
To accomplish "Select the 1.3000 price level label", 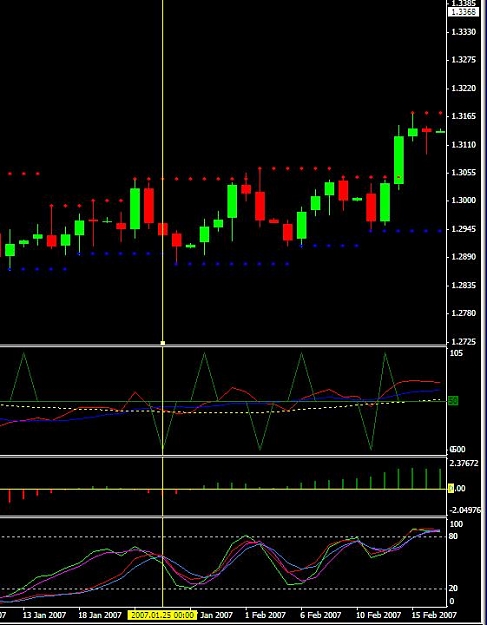I will pyautogui.click(x=463, y=200).
